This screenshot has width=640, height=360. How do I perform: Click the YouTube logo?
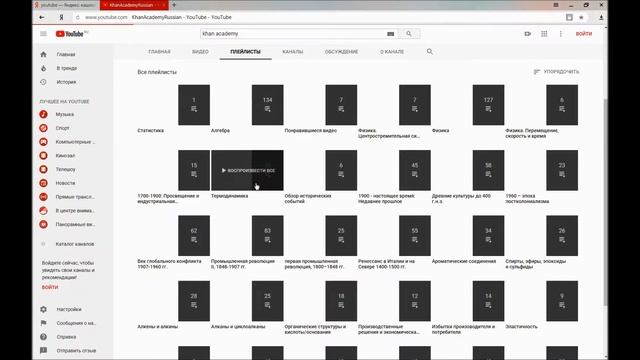pyautogui.click(x=71, y=34)
